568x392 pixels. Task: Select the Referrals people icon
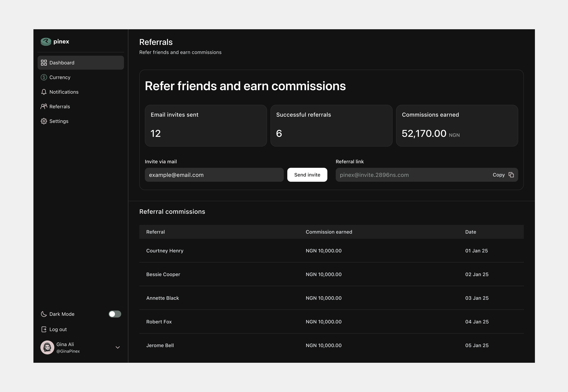(x=44, y=107)
